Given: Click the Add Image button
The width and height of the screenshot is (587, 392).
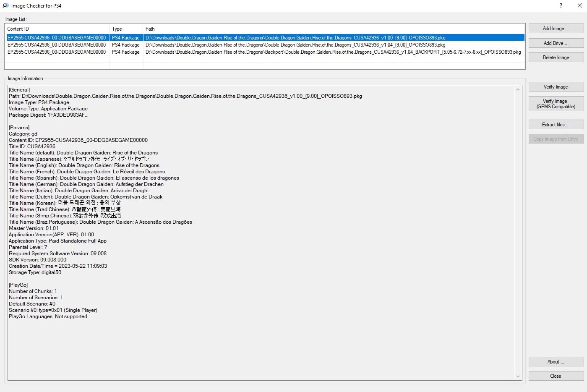Looking at the screenshot, I should [x=556, y=29].
